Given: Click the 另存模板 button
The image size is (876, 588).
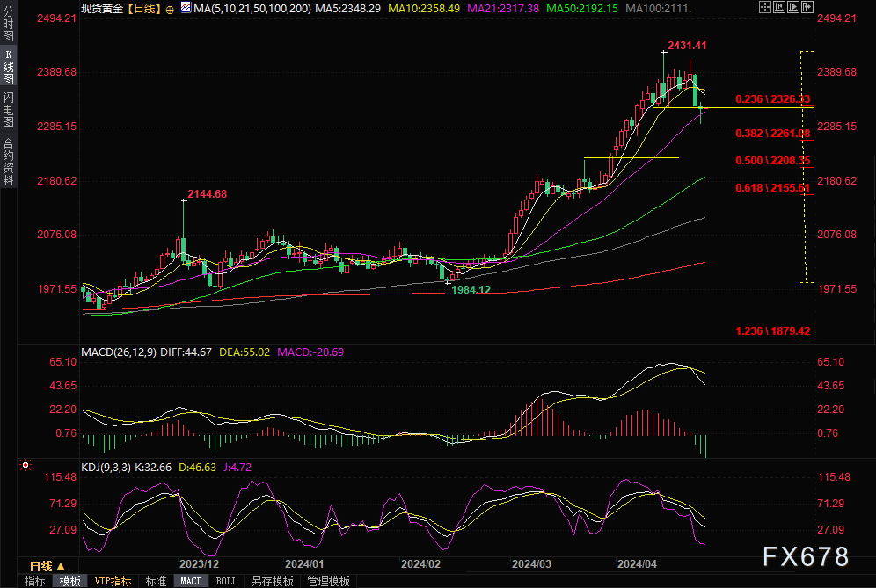Looking at the screenshot, I should 272,581.
